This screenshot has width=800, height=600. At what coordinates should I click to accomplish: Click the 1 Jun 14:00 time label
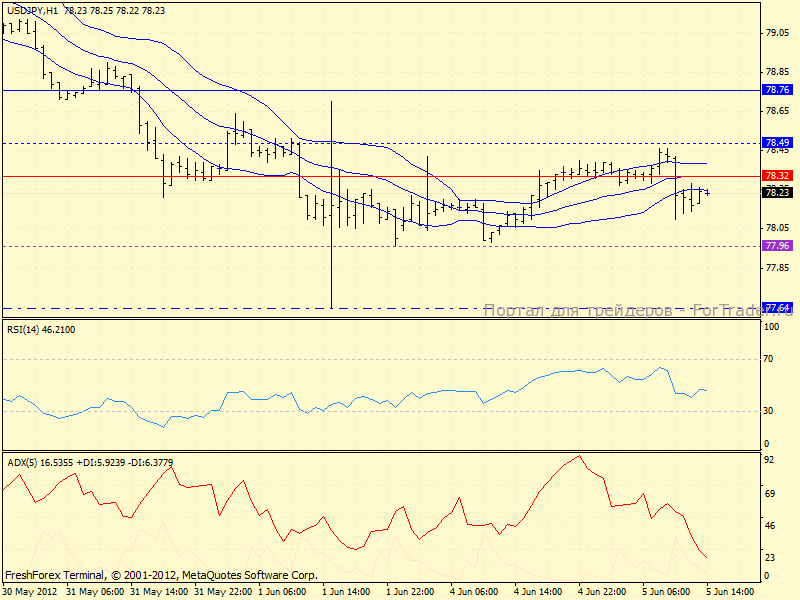(x=347, y=591)
